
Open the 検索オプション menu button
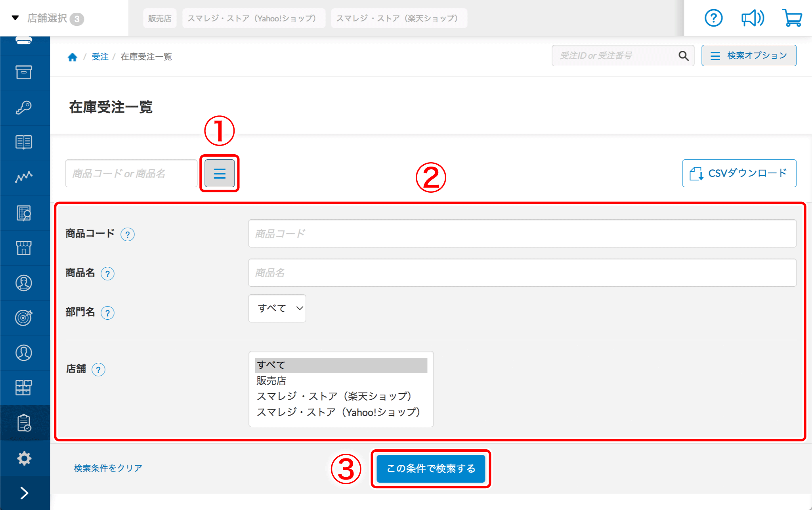coord(749,56)
